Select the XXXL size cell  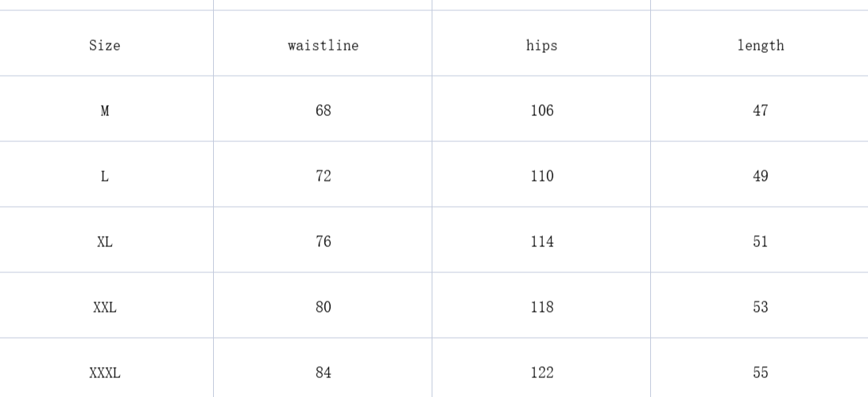(x=105, y=373)
